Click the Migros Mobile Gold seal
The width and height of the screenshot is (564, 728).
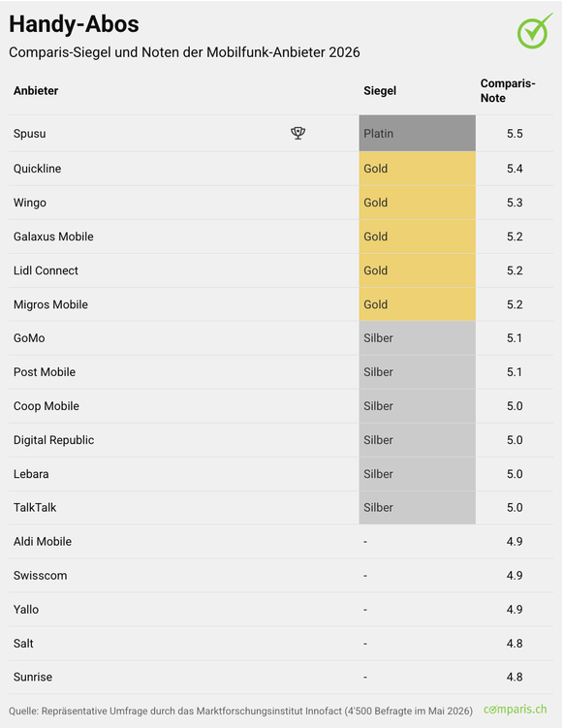click(418, 304)
